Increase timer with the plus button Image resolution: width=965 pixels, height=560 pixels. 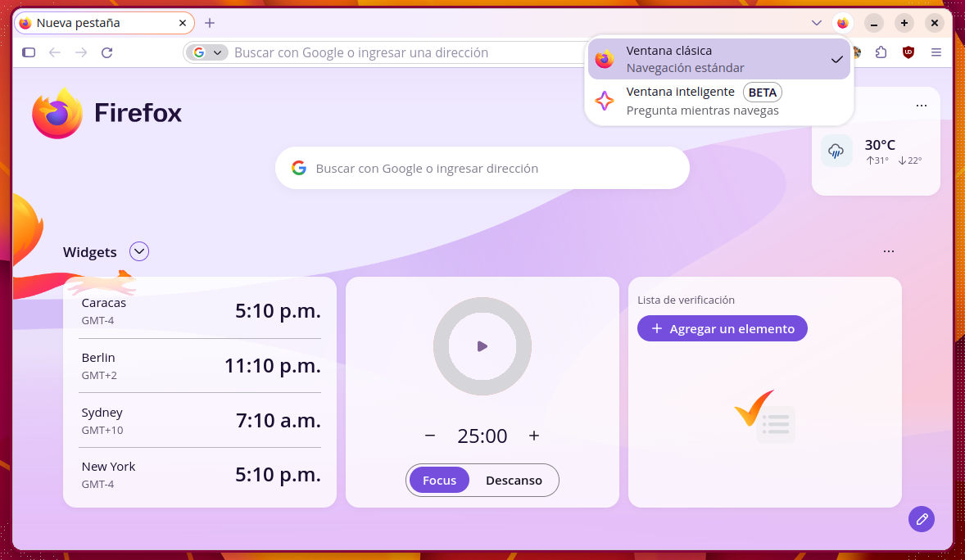(534, 436)
